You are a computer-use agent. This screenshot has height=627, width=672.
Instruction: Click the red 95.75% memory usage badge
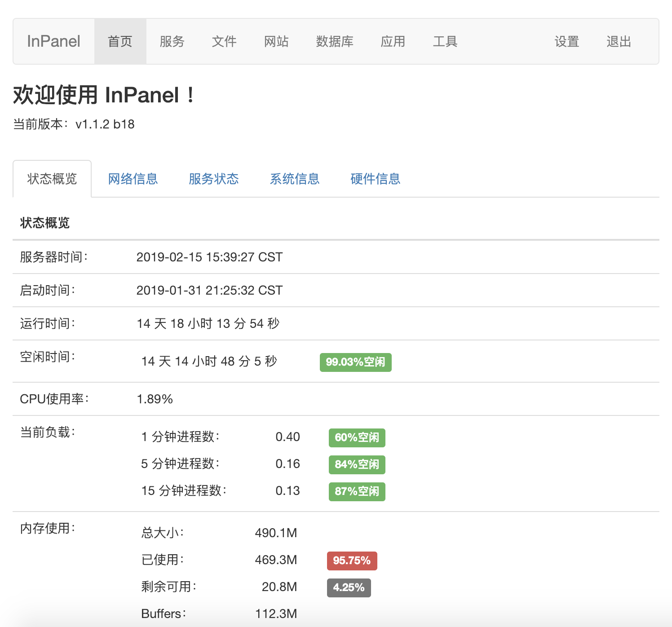click(352, 561)
